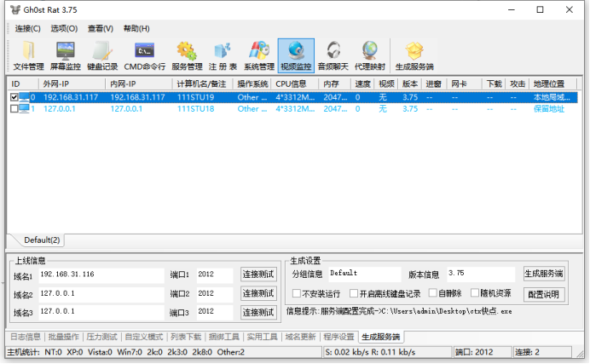Sort by the 计算机名/备注 column header
590x364 pixels.
(202, 84)
